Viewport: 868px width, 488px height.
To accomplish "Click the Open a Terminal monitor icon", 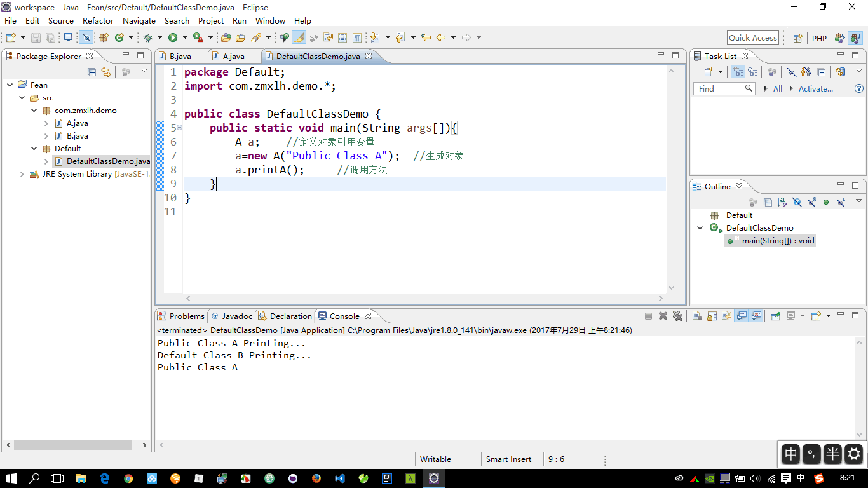I will coord(68,37).
